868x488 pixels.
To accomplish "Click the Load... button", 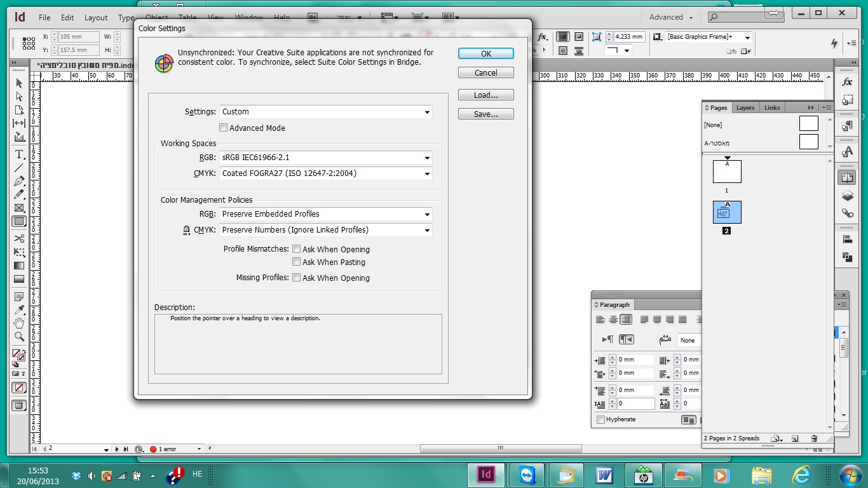I will point(486,95).
